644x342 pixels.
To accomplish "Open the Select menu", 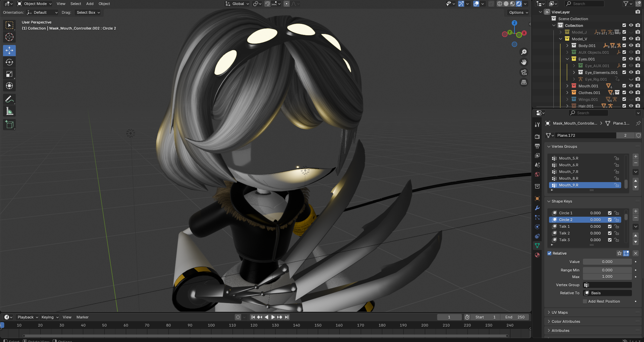I will pos(76,4).
